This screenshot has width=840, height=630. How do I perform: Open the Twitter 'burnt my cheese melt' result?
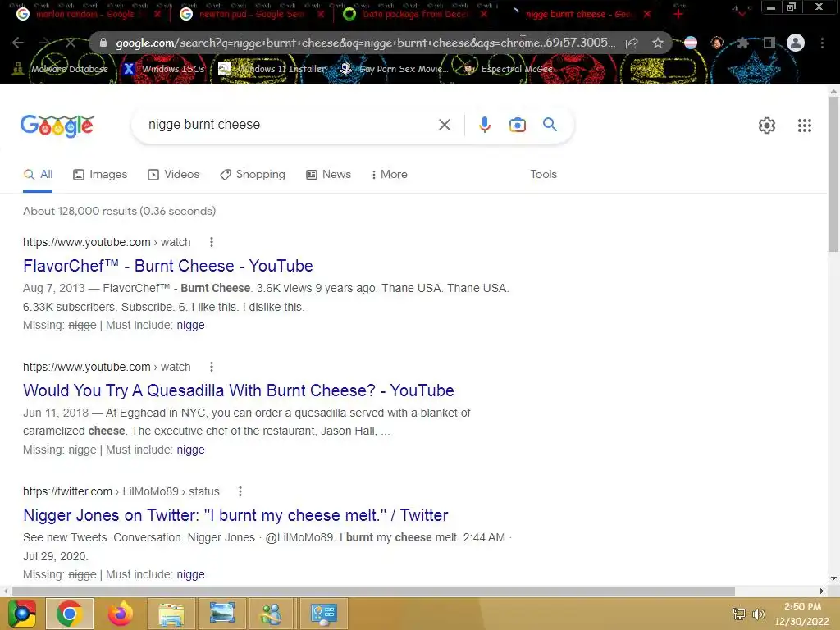click(x=235, y=515)
